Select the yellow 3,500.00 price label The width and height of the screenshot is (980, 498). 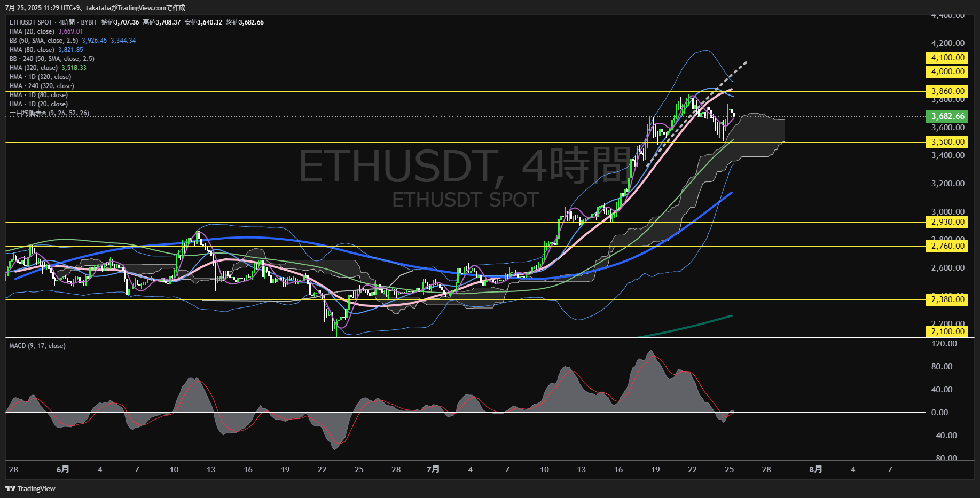point(948,142)
